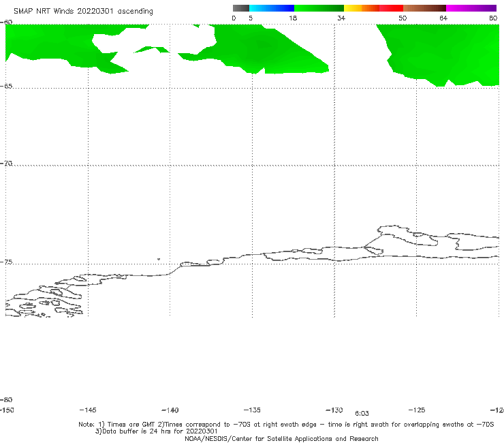
Task: Click the longitude label '-145'
Action: point(88,410)
